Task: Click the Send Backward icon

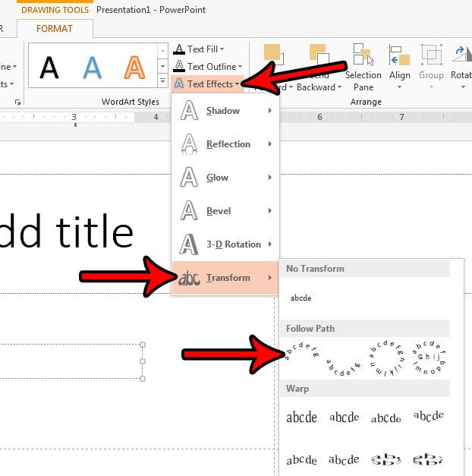Action: pyautogui.click(x=319, y=55)
